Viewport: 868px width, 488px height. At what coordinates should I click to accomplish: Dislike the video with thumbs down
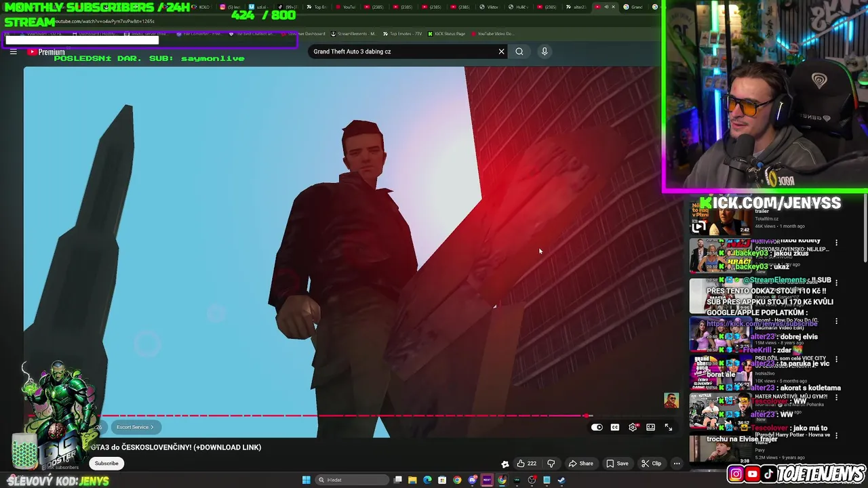pyautogui.click(x=551, y=464)
